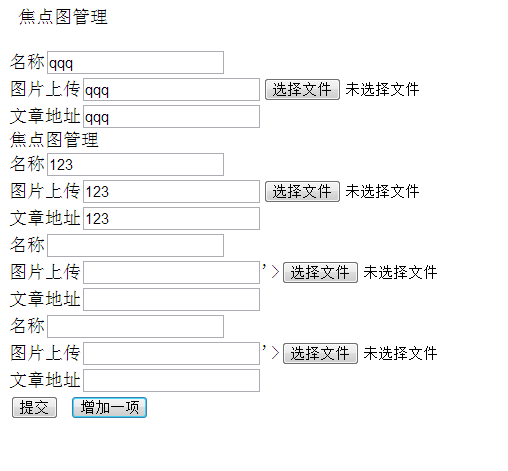Click the 名称 field containing qqq
The height and width of the screenshot is (471, 508).
(135, 62)
